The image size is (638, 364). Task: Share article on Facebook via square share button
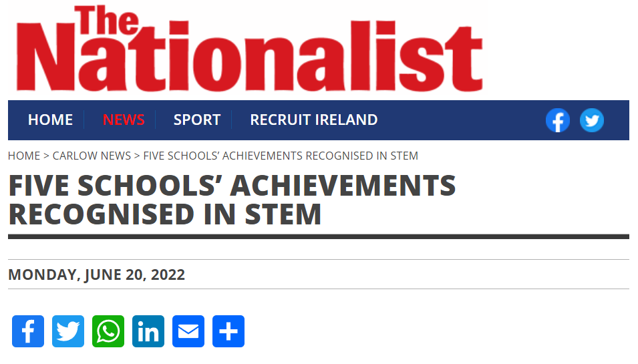(28, 331)
